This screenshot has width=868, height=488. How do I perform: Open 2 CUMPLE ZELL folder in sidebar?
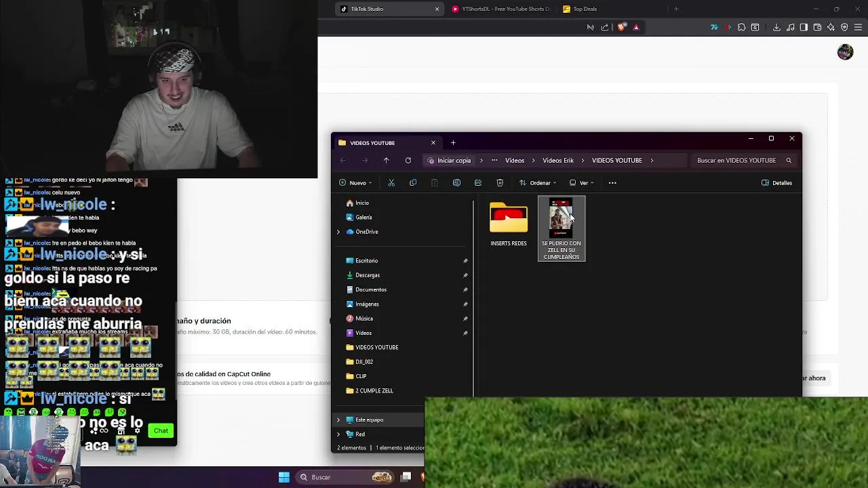tap(374, 390)
